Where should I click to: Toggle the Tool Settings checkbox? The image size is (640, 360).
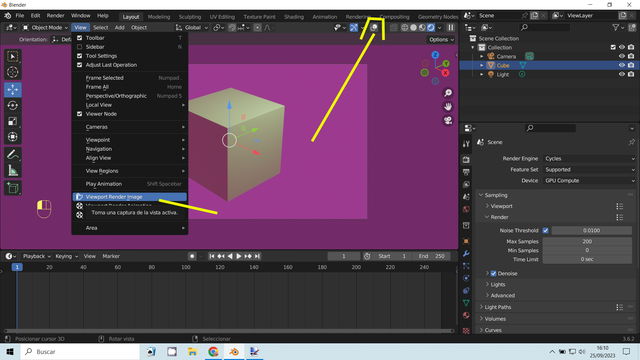(x=80, y=56)
